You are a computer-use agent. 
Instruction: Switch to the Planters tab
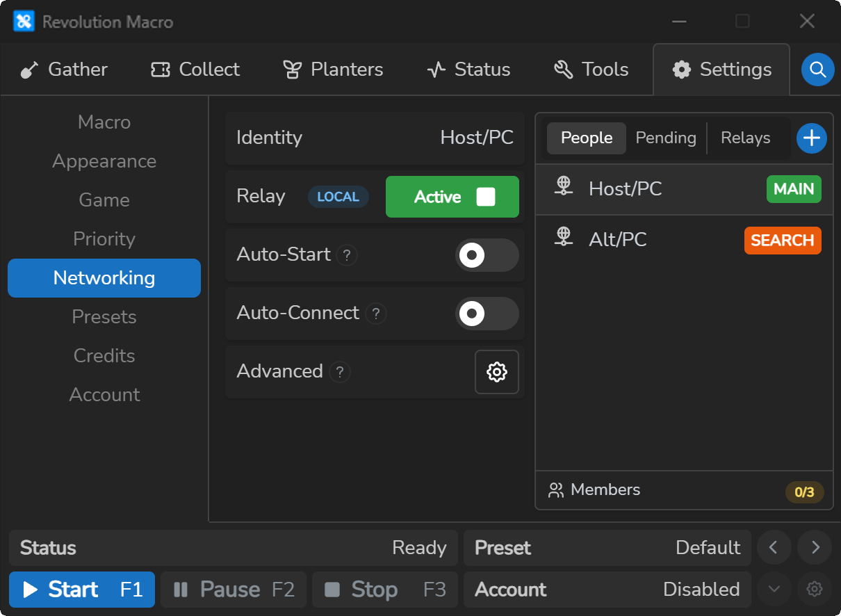[333, 70]
